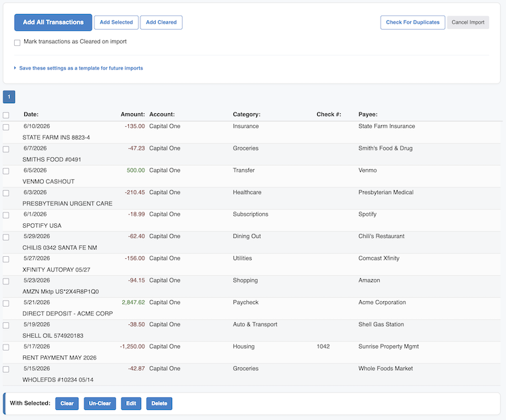The image size is (506, 420).
Task: Tick the Sunrise Property Mgmt rent checkbox
Action: click(6, 347)
